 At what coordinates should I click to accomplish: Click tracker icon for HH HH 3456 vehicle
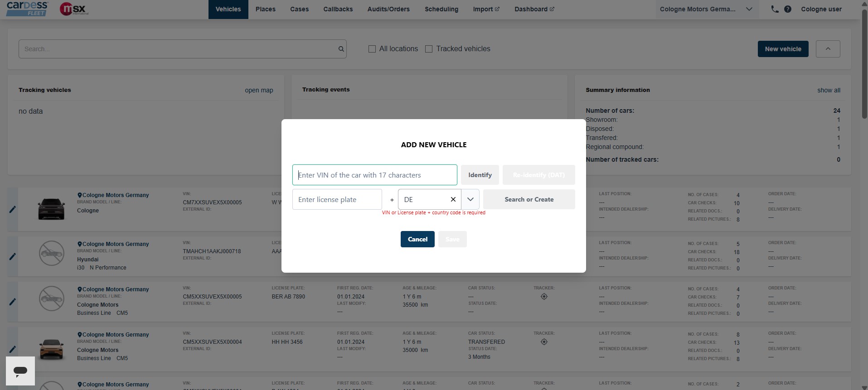coord(544,342)
